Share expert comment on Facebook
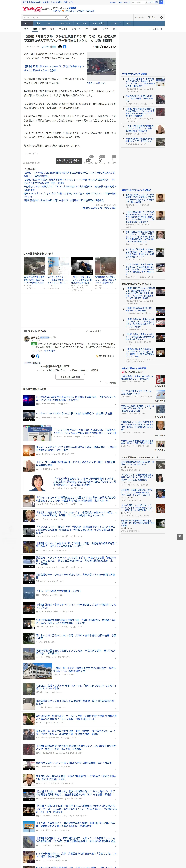This screenshot has height=868, width=186. (x=38, y=356)
